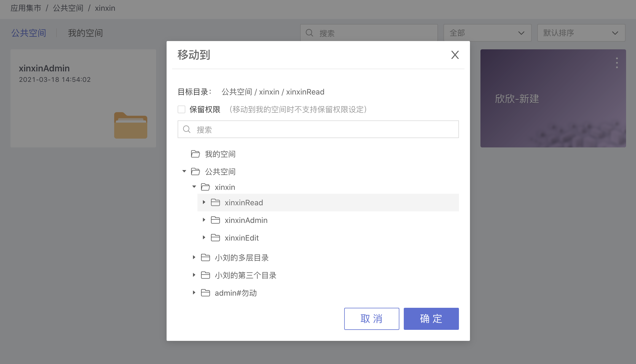The image size is (636, 364).
Task: Click the folder icon beside 我的空间
Action: point(195,154)
